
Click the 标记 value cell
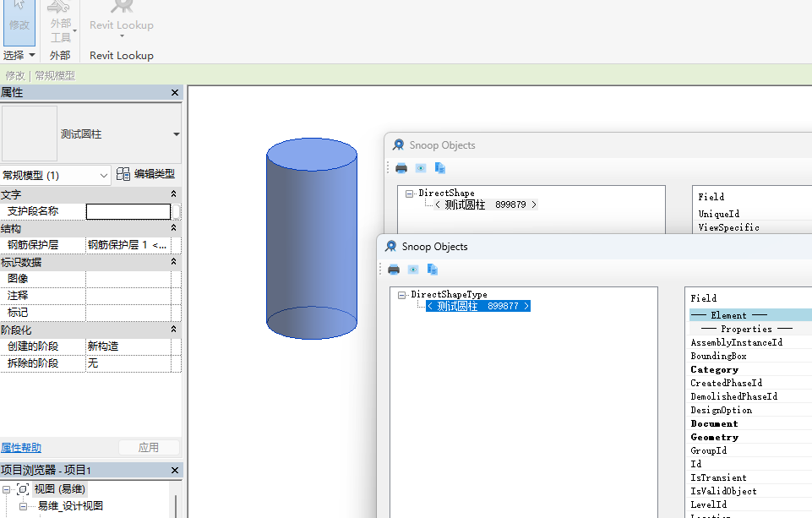(128, 313)
